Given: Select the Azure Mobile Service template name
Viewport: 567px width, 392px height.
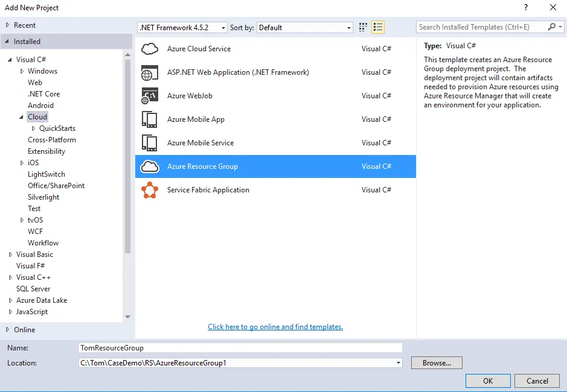Looking at the screenshot, I should pyautogui.click(x=200, y=143).
